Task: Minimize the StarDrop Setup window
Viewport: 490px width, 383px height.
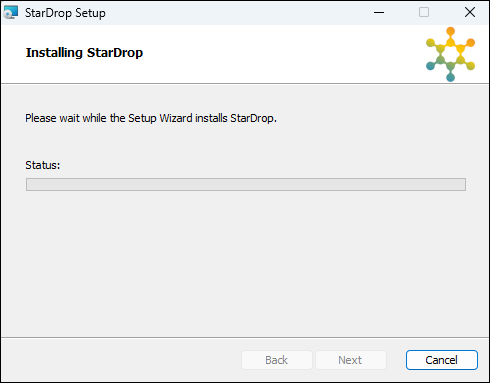Action: [x=379, y=13]
